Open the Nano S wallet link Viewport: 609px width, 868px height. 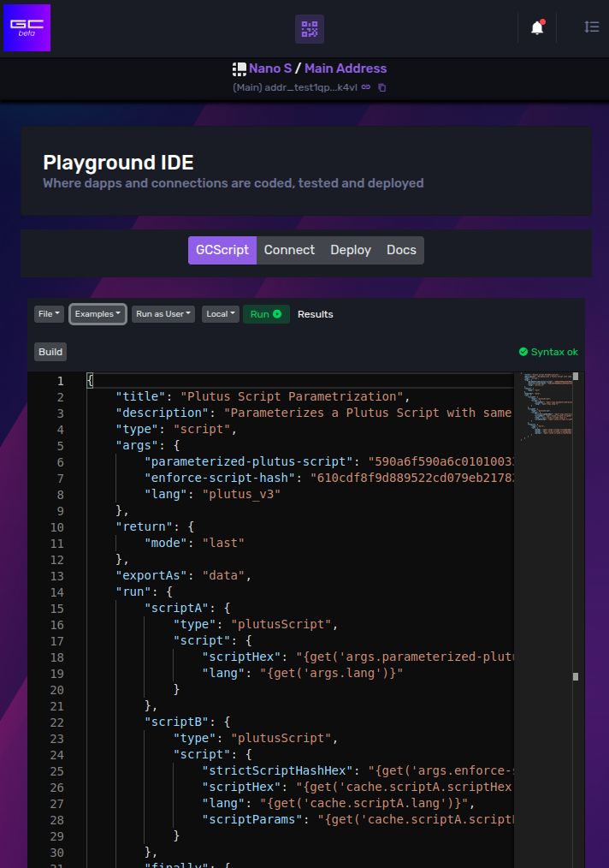coord(270,68)
